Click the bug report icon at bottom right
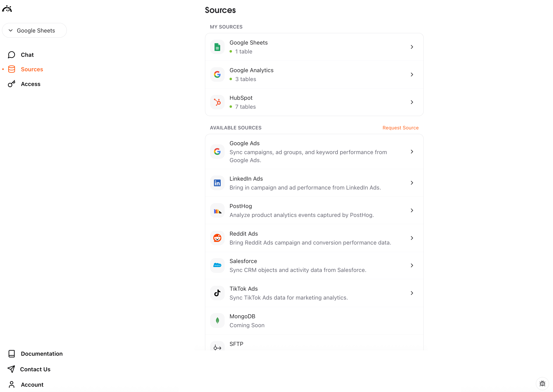Screen dimensions: 553x392 pos(542,383)
